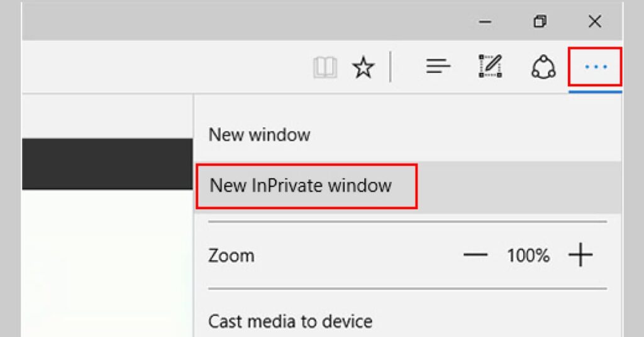Open the Reading view book icon
644x337 pixels.
tap(325, 67)
